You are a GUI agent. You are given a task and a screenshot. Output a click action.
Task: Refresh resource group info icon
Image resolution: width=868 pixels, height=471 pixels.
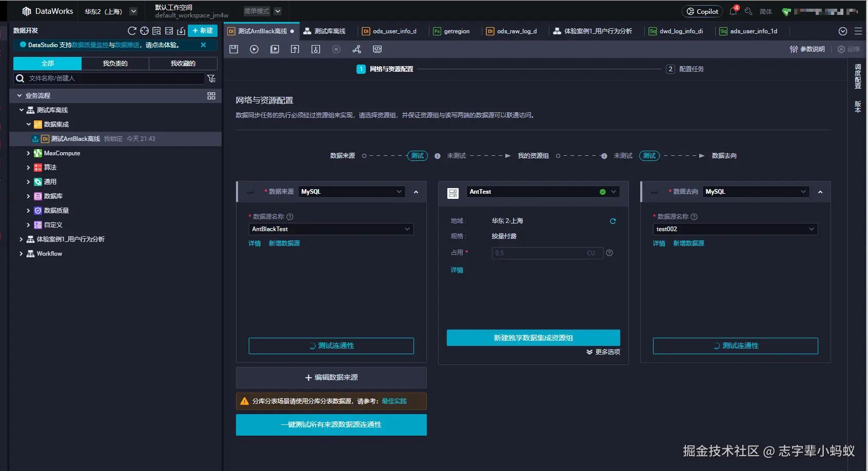[x=613, y=221]
